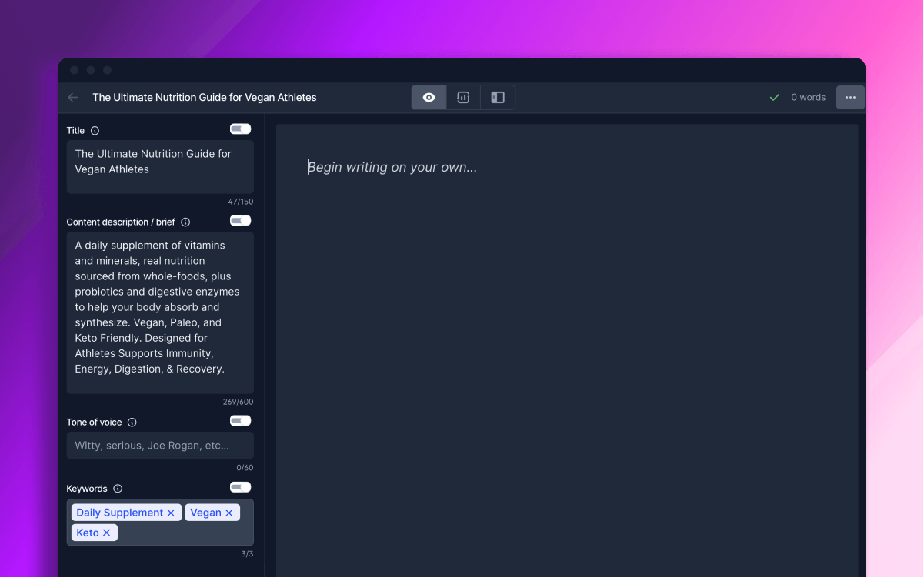This screenshot has height=578, width=924.
Task: Open the three-dots more options menu
Action: click(850, 98)
